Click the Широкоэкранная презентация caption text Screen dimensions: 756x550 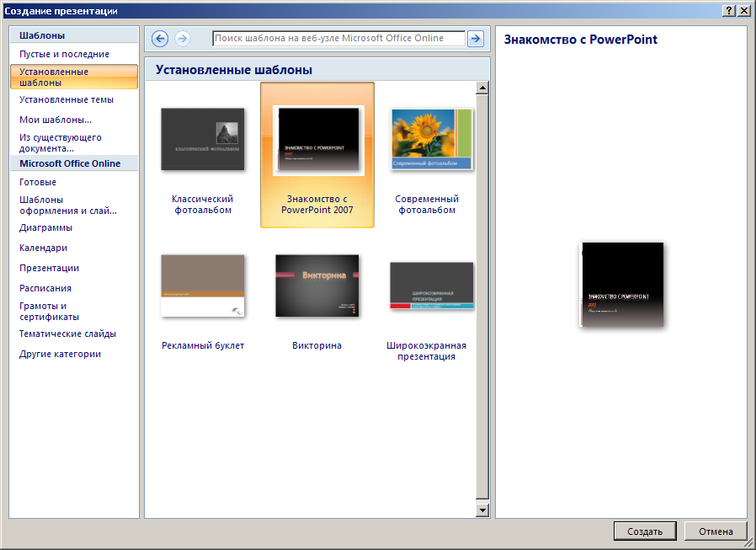click(x=426, y=351)
